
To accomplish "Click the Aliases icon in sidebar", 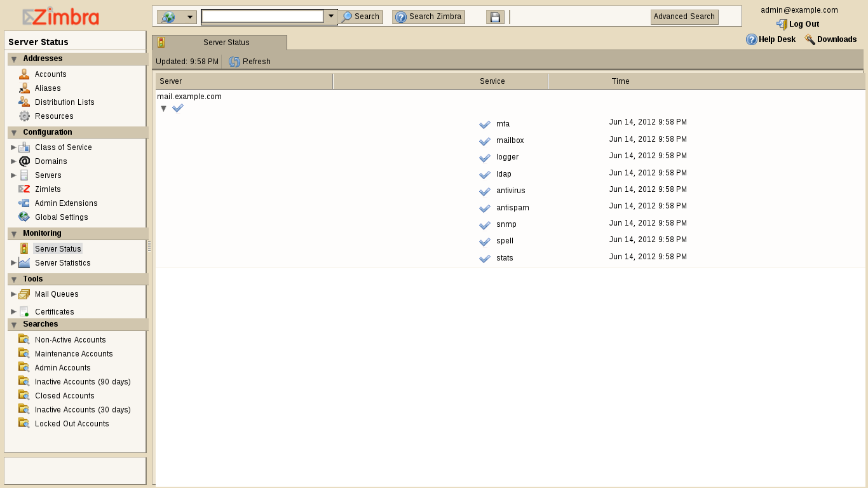I will 24,88.
